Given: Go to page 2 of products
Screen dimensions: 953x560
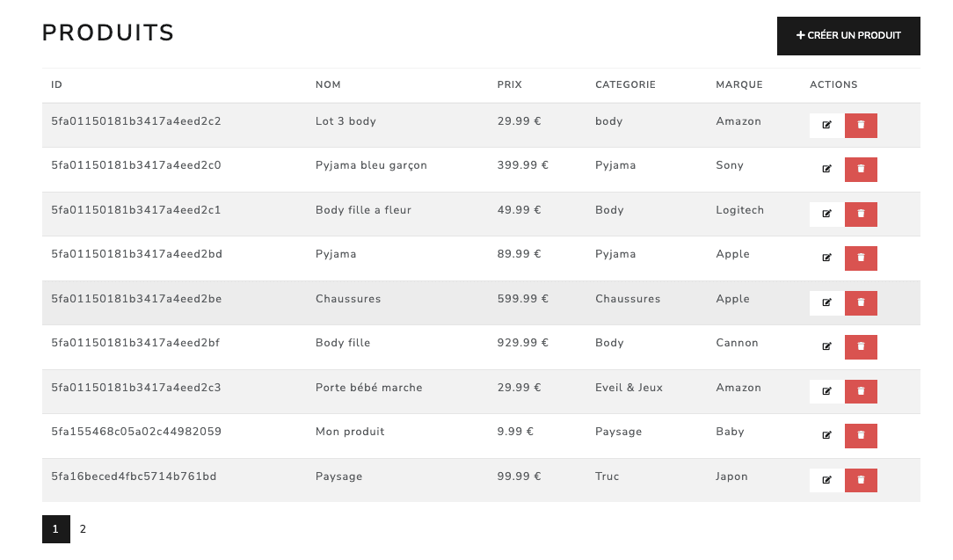Looking at the screenshot, I should click(x=84, y=529).
